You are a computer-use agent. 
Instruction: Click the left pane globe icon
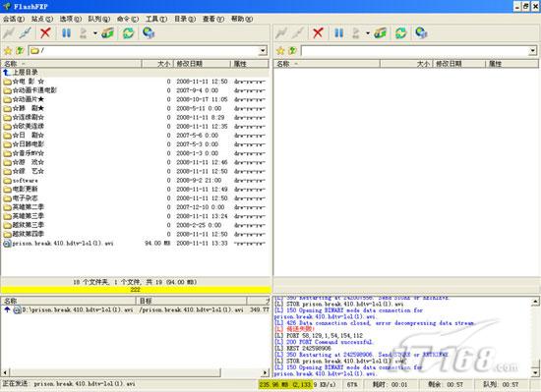[x=149, y=33]
